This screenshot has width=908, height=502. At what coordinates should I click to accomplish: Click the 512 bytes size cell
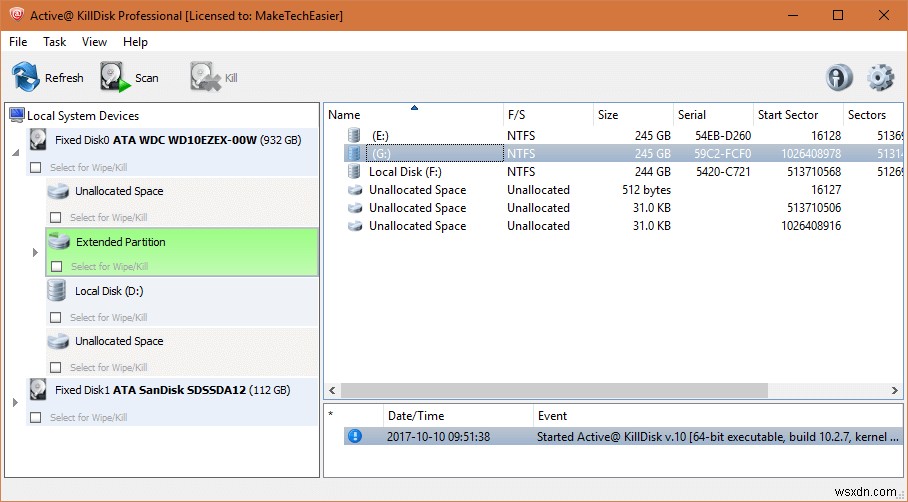click(x=646, y=190)
